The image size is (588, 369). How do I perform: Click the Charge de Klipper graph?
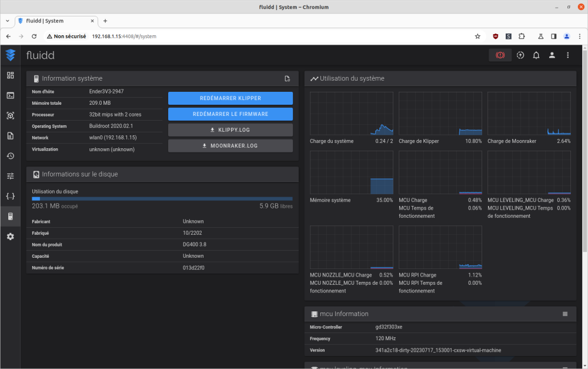click(440, 114)
